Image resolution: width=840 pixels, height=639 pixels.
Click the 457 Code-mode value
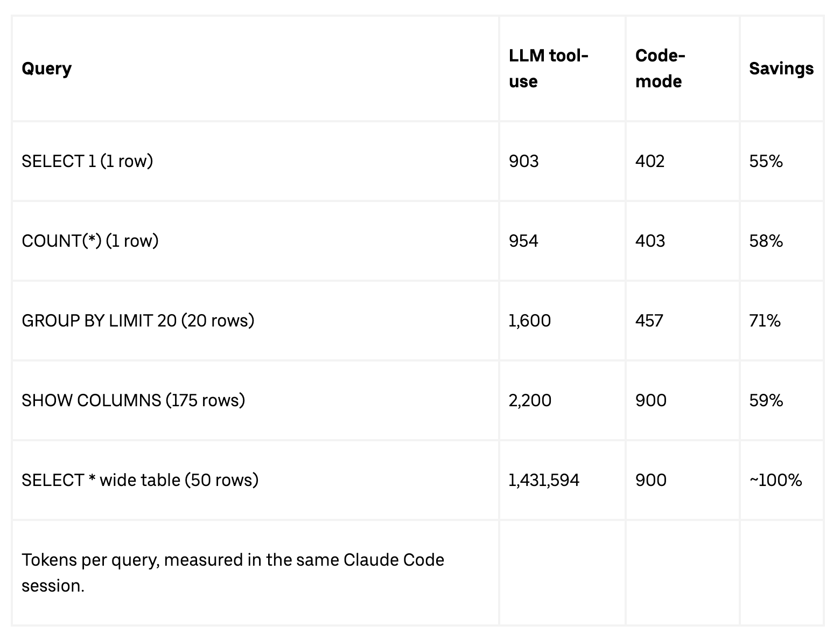click(649, 321)
